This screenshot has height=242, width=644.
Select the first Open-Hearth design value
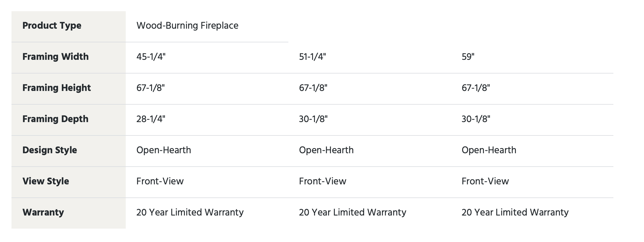(x=163, y=150)
